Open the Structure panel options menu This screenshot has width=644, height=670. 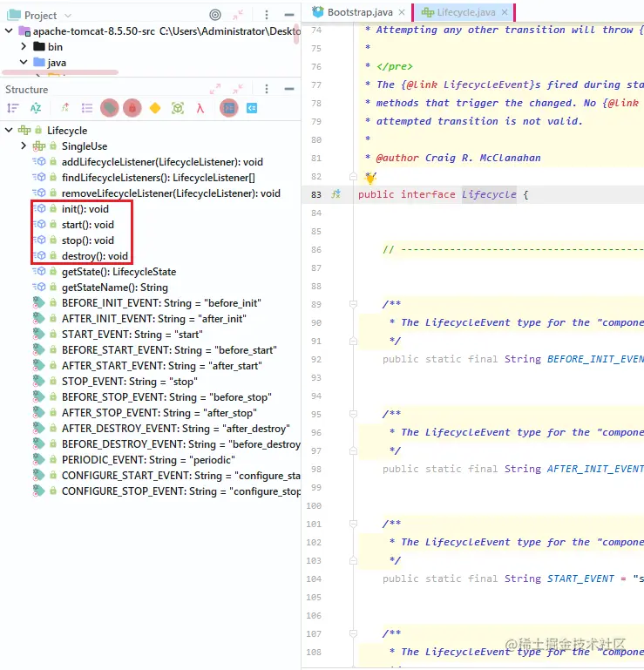[267, 89]
